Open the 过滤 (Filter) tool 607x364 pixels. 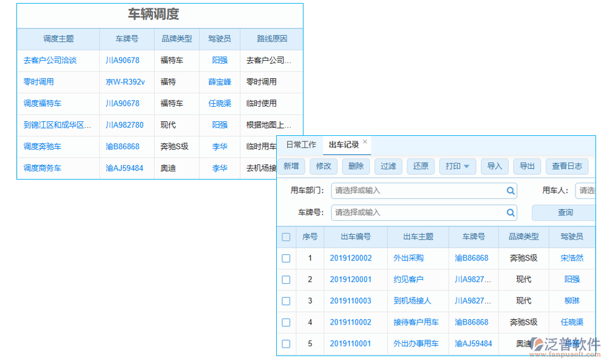388,166
